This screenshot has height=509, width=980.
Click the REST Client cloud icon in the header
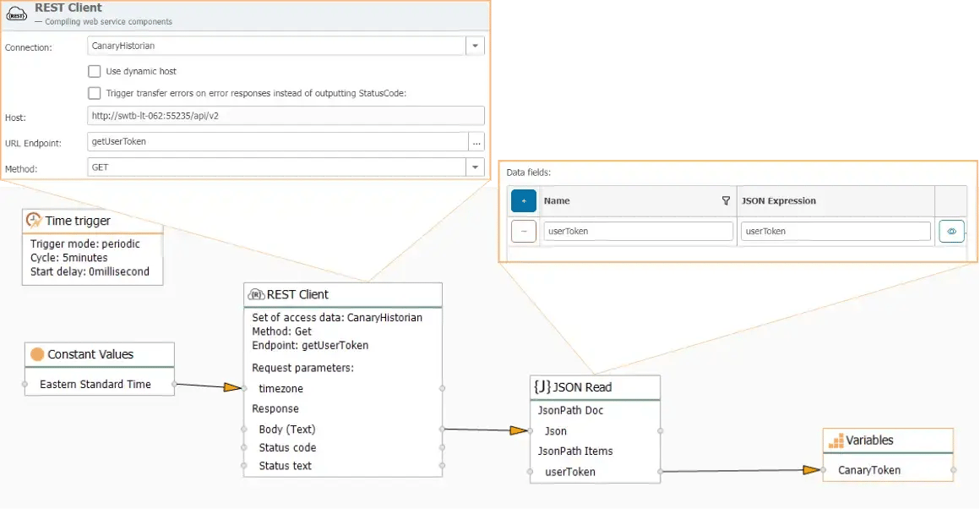(17, 14)
